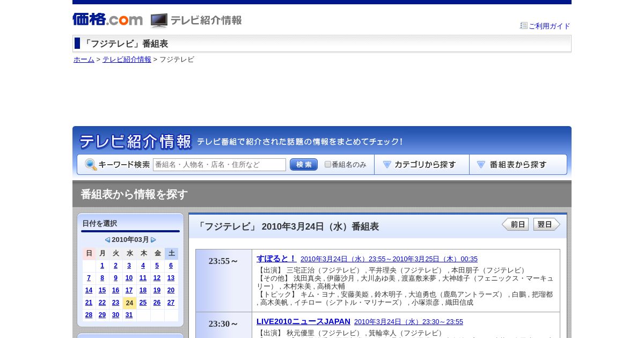
Task: Select March 23 in the calendar
Action: pos(115,303)
